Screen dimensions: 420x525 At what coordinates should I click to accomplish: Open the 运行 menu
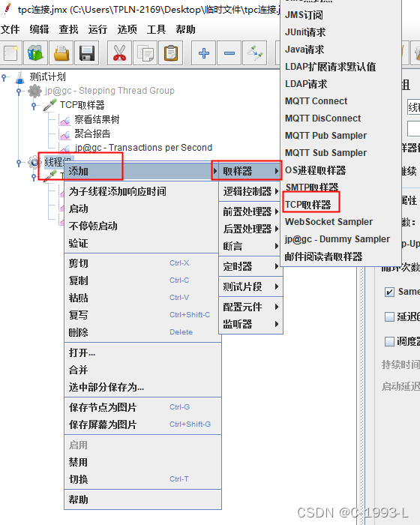97,29
